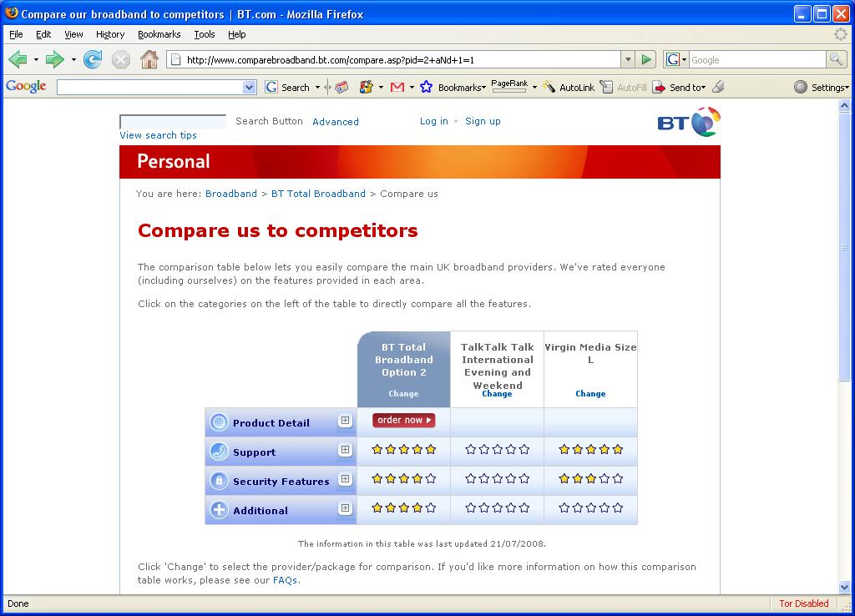Click the Product Detail category label
Viewport: 855px width, 616px height.
pyautogui.click(x=271, y=422)
